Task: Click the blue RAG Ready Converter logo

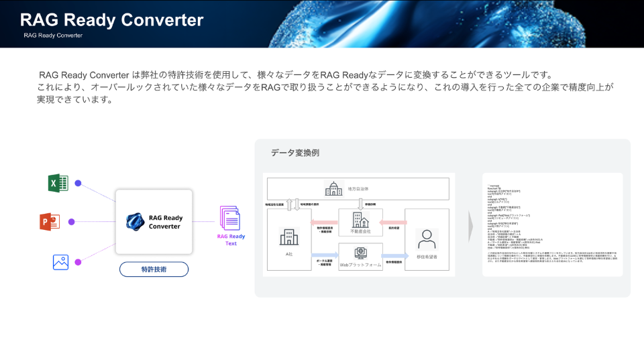Action: [136, 222]
